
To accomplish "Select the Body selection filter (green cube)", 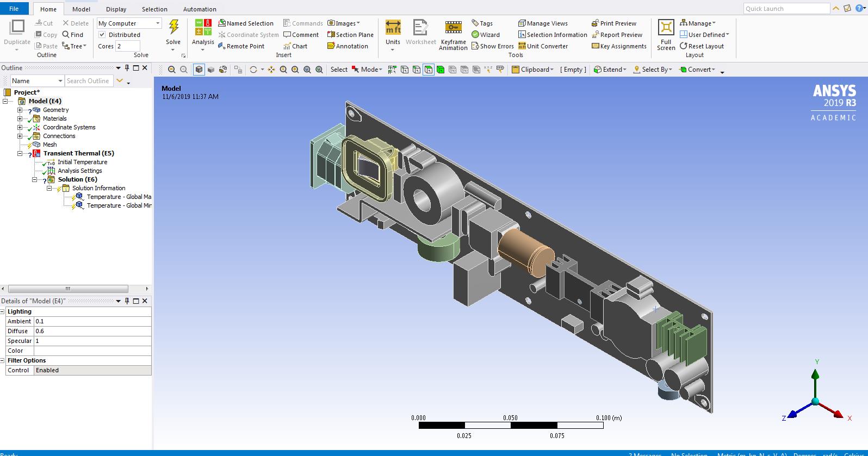I will click(441, 70).
